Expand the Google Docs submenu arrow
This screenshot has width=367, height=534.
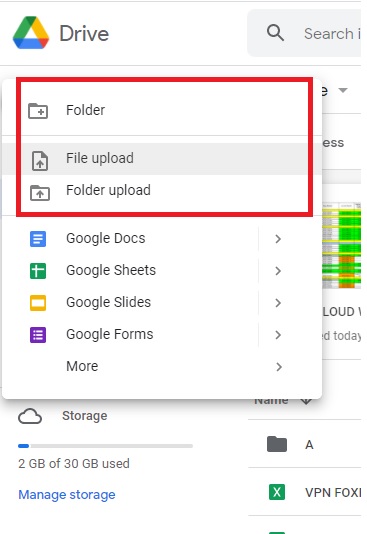tap(278, 239)
